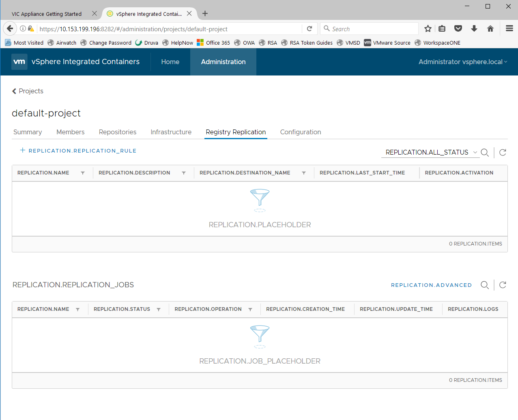Viewport: 518px width, 420px height.
Task: Open the Configuration tab
Action: 301,132
